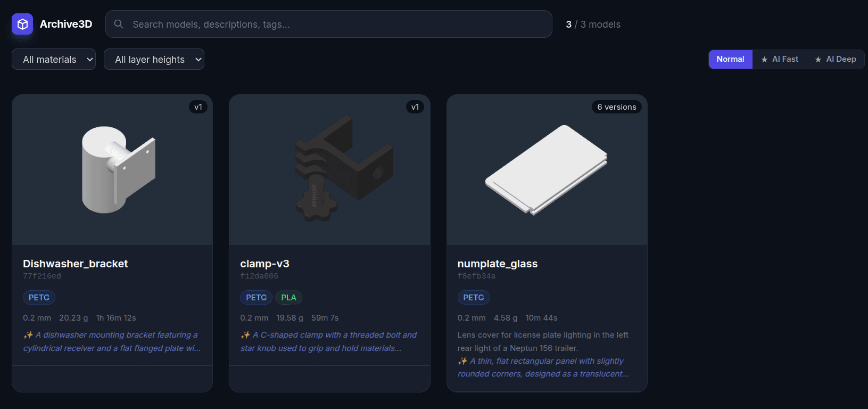Click the 3 / 3 models counter
This screenshot has height=409, width=868.
coord(593,24)
